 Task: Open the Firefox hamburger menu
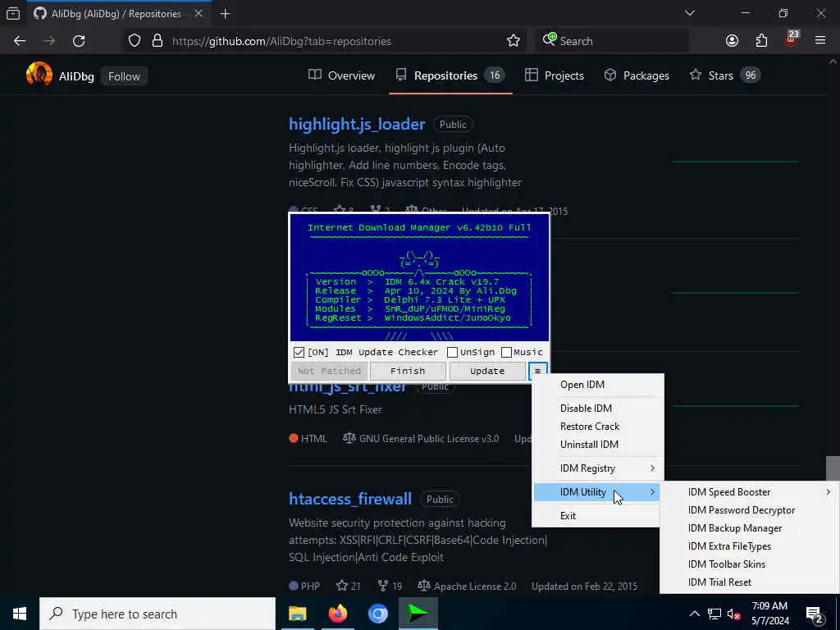point(820,41)
